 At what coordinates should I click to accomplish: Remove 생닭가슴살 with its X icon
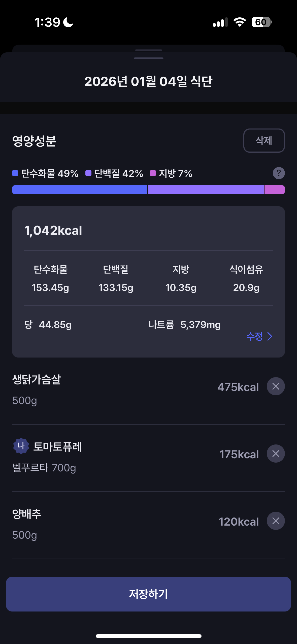click(276, 386)
